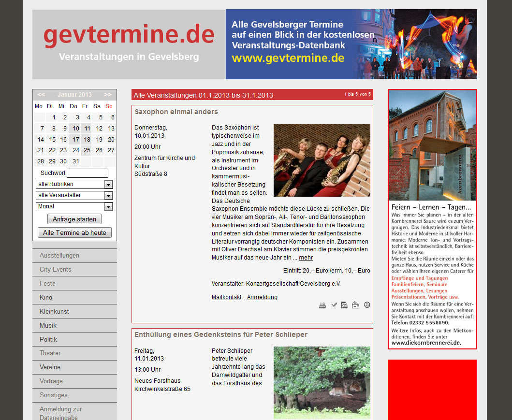Image resolution: width=512 pixels, height=420 pixels.
Task: Click the red advertisement box below Kornbrennerei
Action: [432, 390]
